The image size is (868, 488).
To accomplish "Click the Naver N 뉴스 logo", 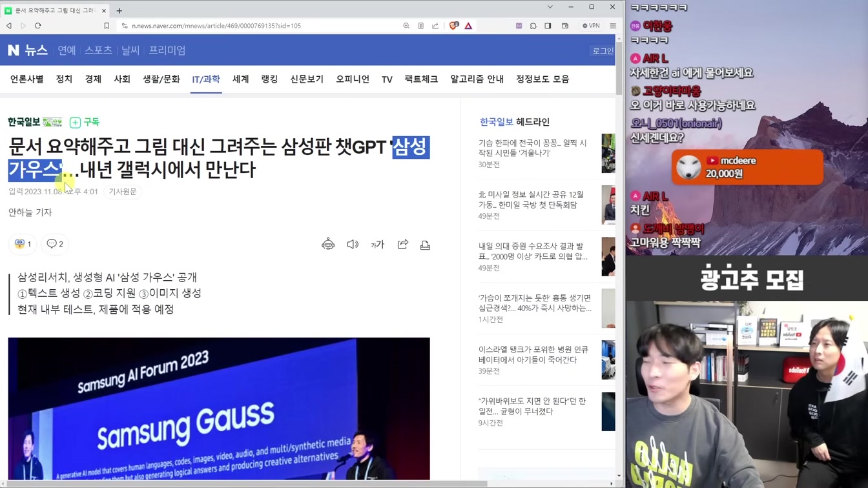I will [x=28, y=50].
